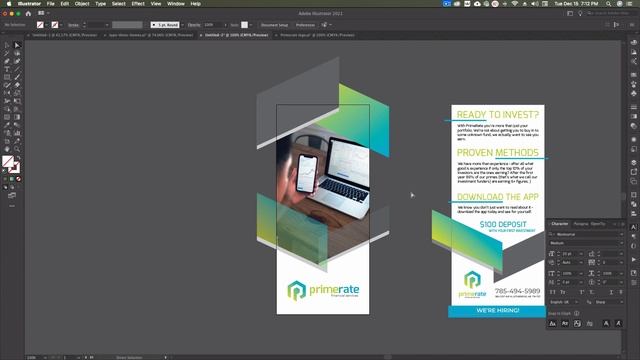Viewport: 640px width, 360px height.
Task: Select the Pen tool
Action: click(x=7, y=61)
